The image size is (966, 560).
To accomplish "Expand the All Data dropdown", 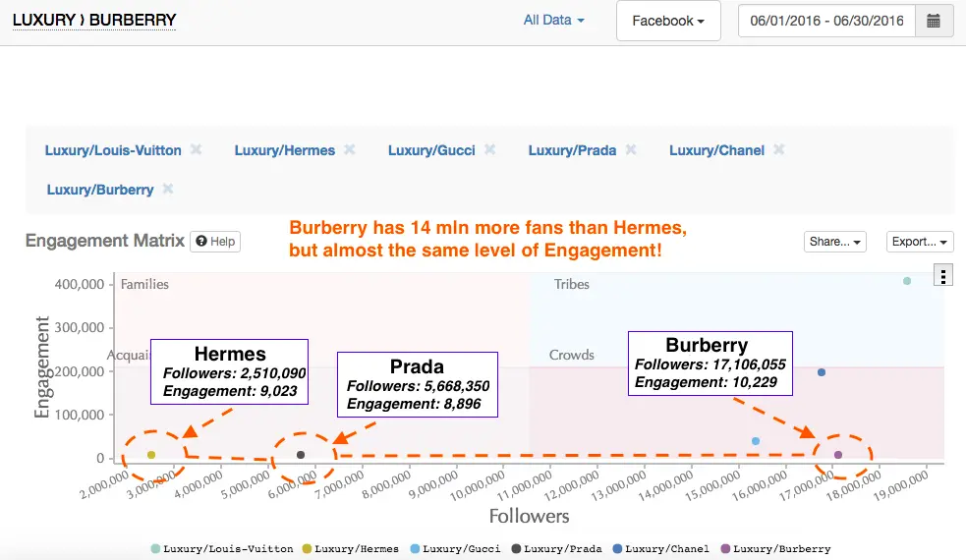I will pos(554,20).
